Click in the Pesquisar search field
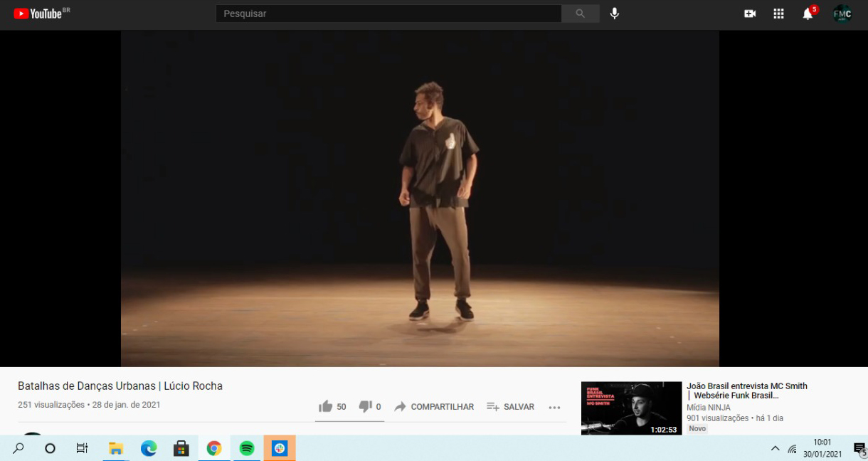This screenshot has width=868, height=461. (388, 14)
